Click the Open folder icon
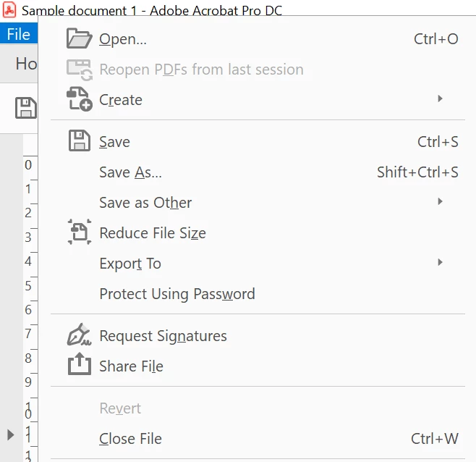 (x=79, y=38)
